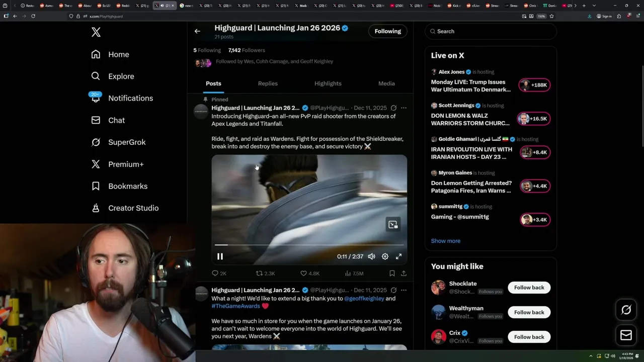Reload the page in browser
This screenshot has width=644, height=362.
(33, 16)
